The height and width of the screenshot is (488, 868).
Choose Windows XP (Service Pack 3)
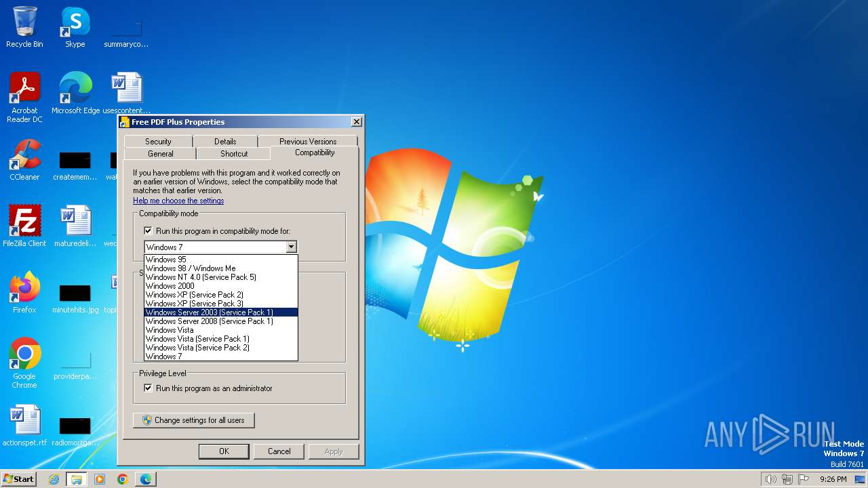(x=220, y=304)
